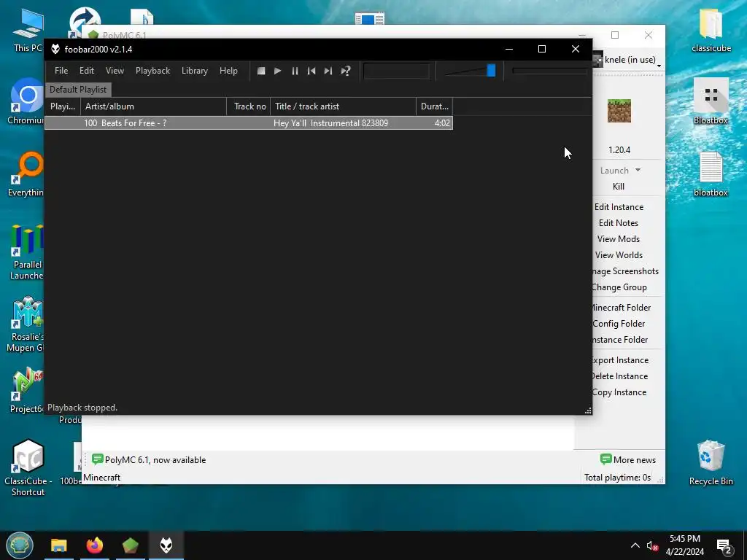Click Edit Instance in PolyMC

[x=619, y=207]
